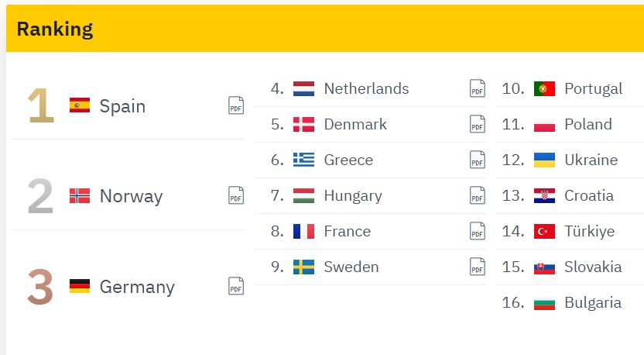Image resolution: width=644 pixels, height=355 pixels.
Task: Click the Türkiye flag icon
Action: tap(544, 231)
